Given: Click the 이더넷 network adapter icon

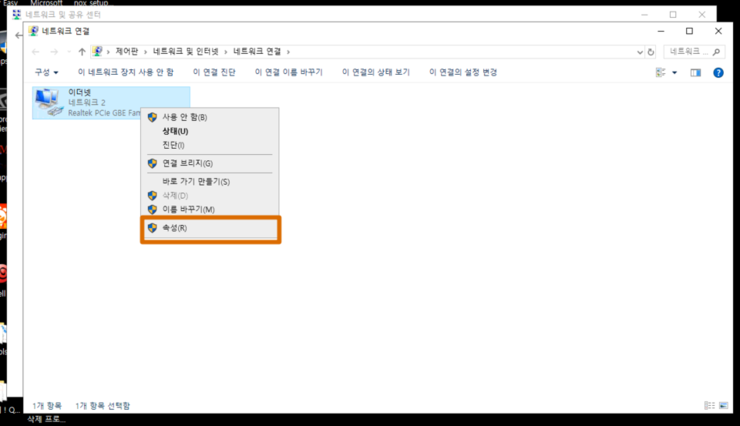Looking at the screenshot, I should (x=47, y=102).
